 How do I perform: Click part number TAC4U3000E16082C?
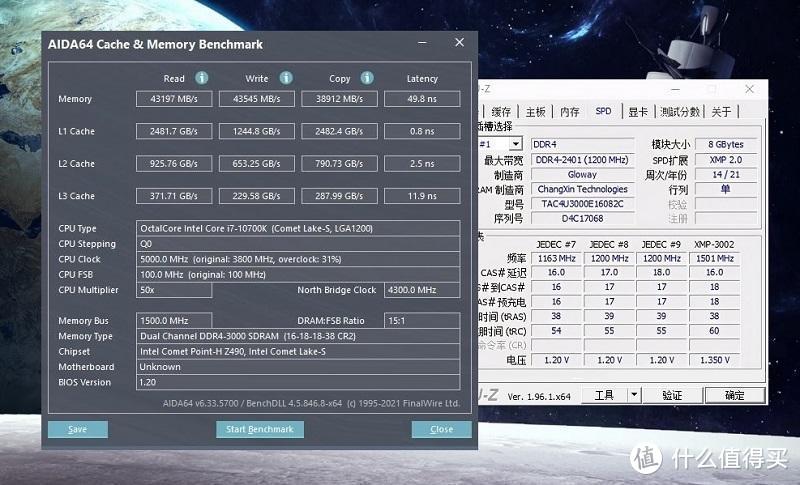tap(582, 204)
